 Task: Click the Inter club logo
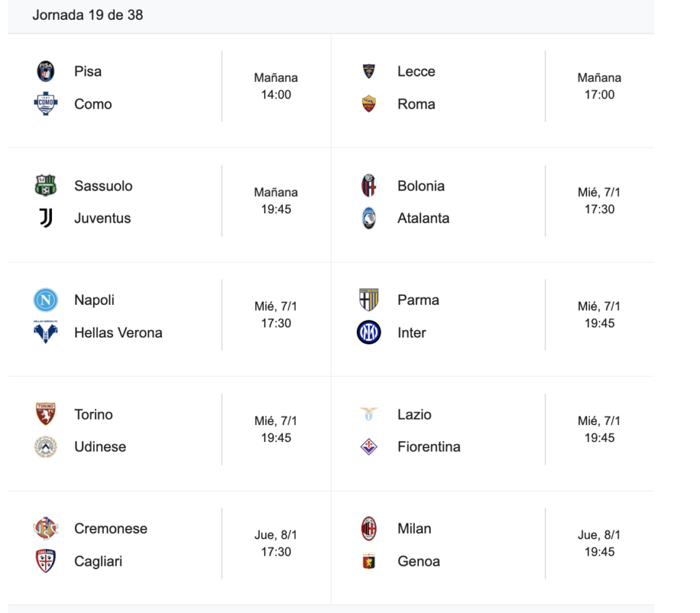click(369, 333)
